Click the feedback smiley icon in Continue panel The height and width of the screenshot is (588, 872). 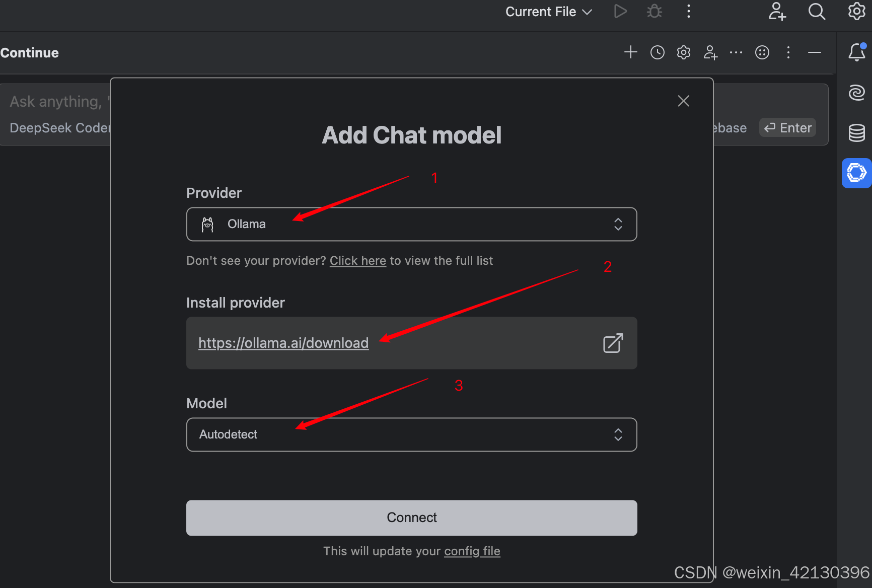tap(762, 52)
